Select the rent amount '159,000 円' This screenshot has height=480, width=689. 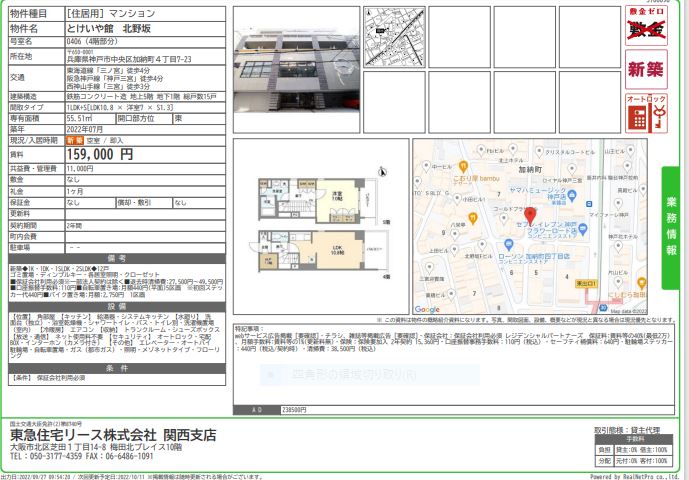click(x=100, y=154)
